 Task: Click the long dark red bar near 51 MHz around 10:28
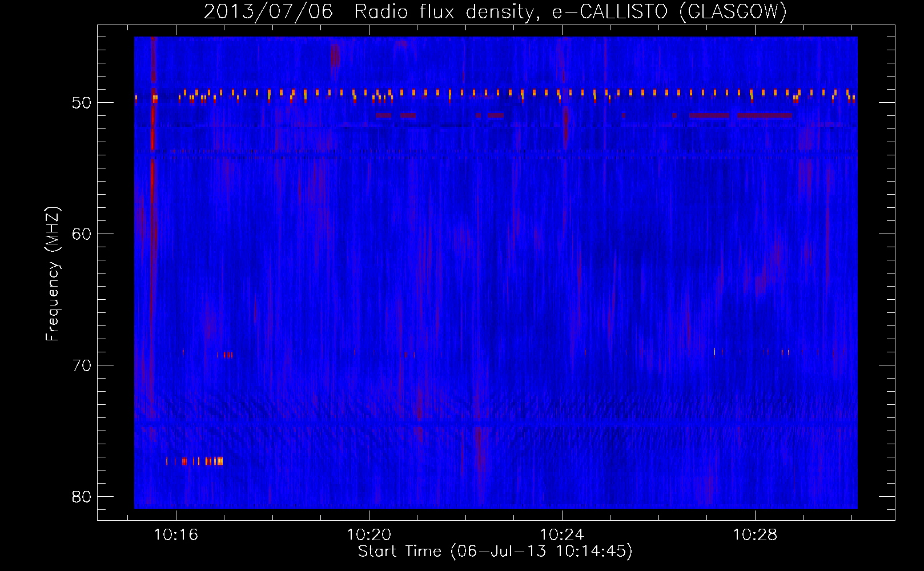(x=765, y=115)
